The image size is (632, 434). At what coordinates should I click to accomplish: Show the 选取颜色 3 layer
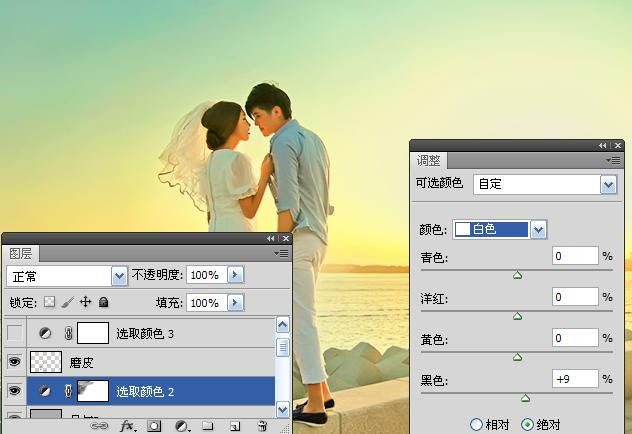pyautogui.click(x=15, y=333)
